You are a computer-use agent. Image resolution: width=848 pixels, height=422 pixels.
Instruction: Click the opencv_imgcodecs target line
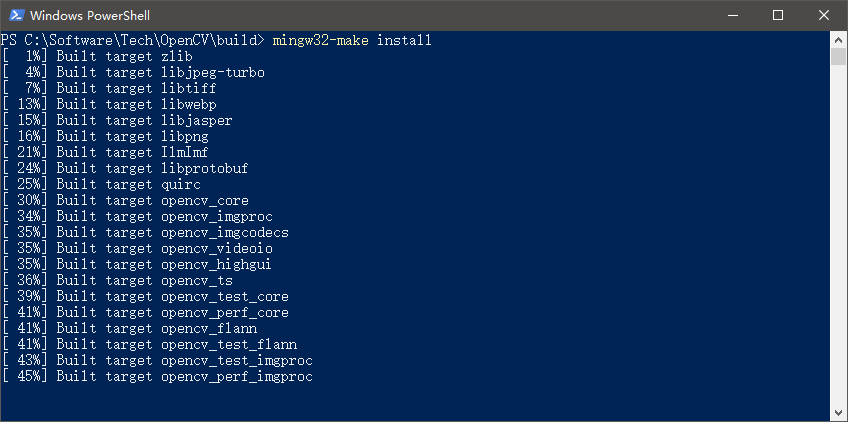[145, 233]
